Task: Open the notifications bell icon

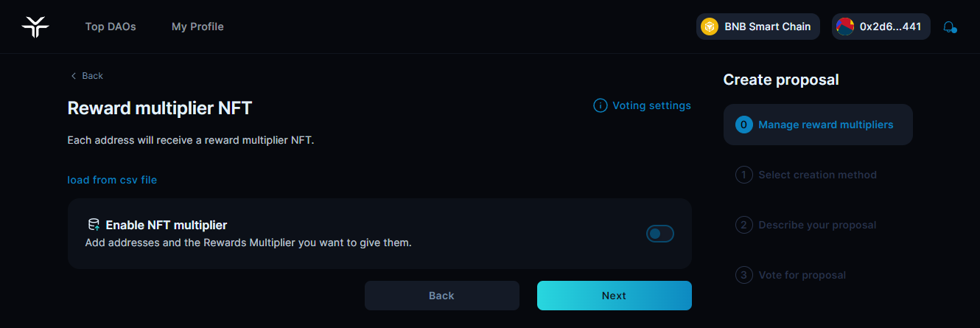Action: click(950, 27)
